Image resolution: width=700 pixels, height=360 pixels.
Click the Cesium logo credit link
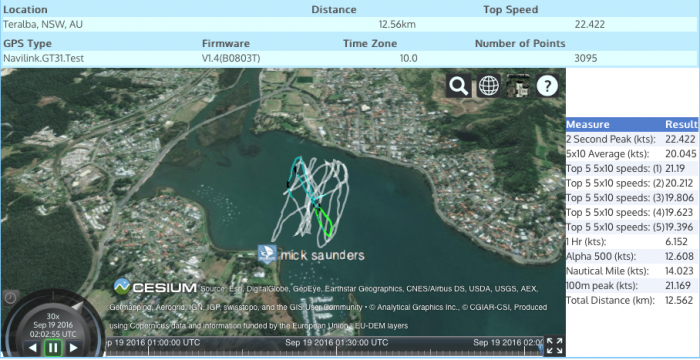point(155,287)
